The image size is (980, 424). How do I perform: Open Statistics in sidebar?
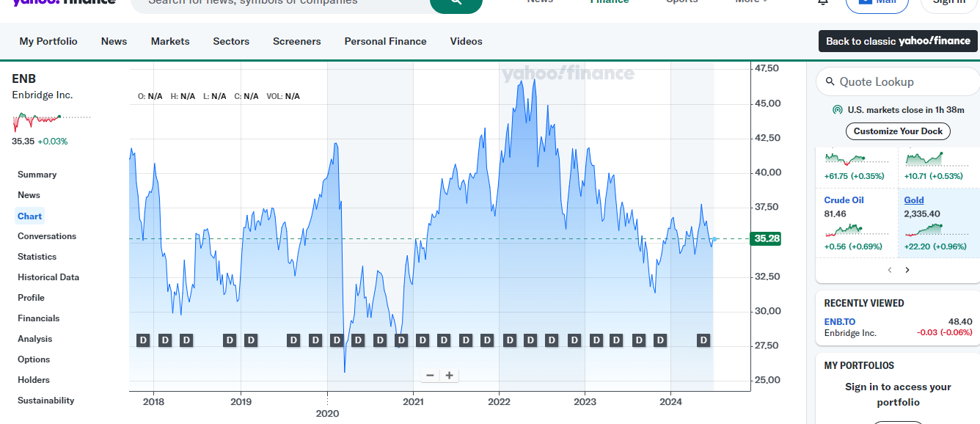click(x=37, y=257)
